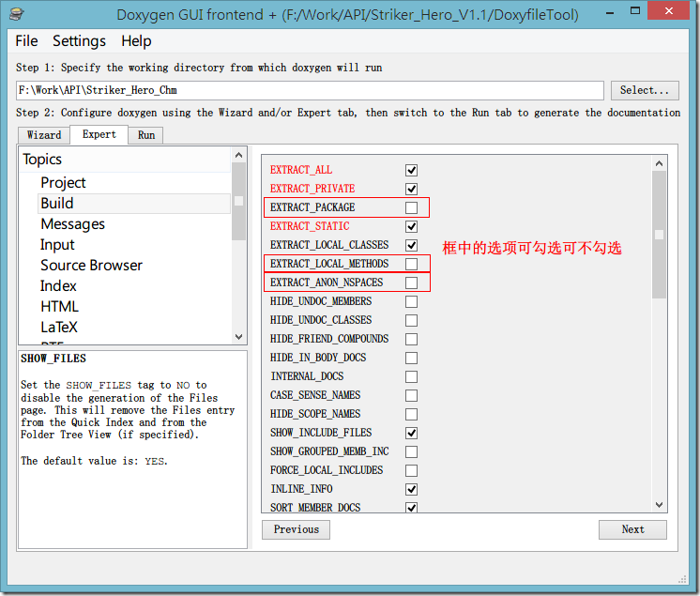700x596 pixels.
Task: Click the Next button
Action: 632,529
